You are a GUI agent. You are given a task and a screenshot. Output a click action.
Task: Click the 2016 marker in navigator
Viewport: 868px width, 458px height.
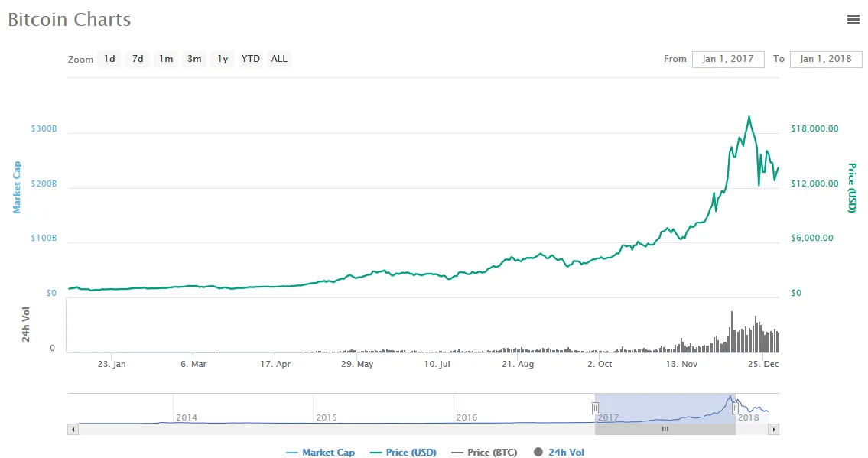click(467, 417)
